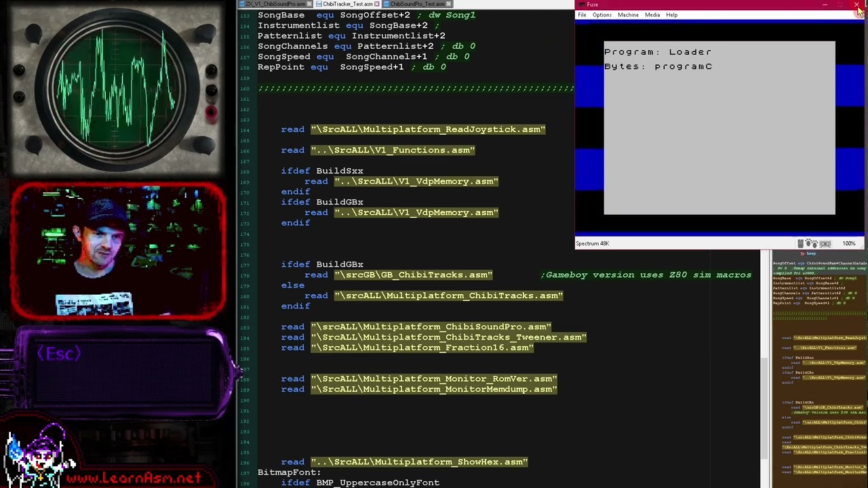Click the document icon on ChibiSoundPro_Test.asm tab

386,3
